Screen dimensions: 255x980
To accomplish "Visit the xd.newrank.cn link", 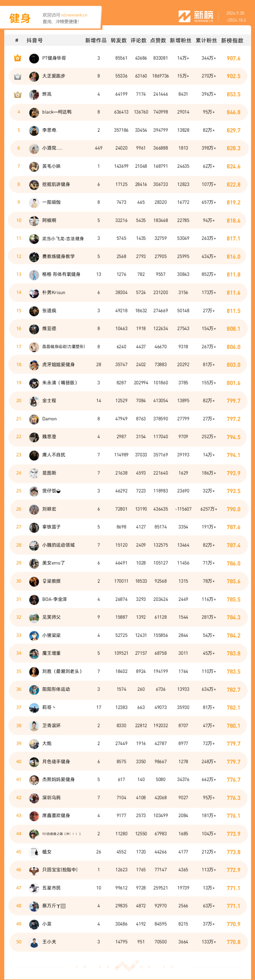I will click(74, 15).
